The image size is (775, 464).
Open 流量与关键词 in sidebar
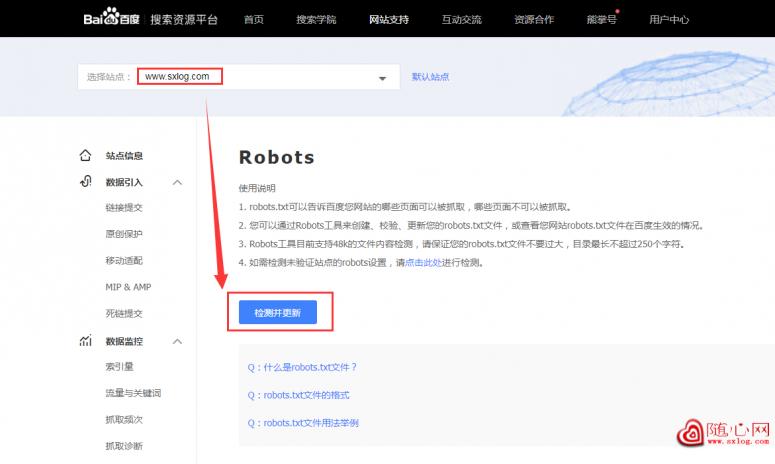(x=133, y=393)
